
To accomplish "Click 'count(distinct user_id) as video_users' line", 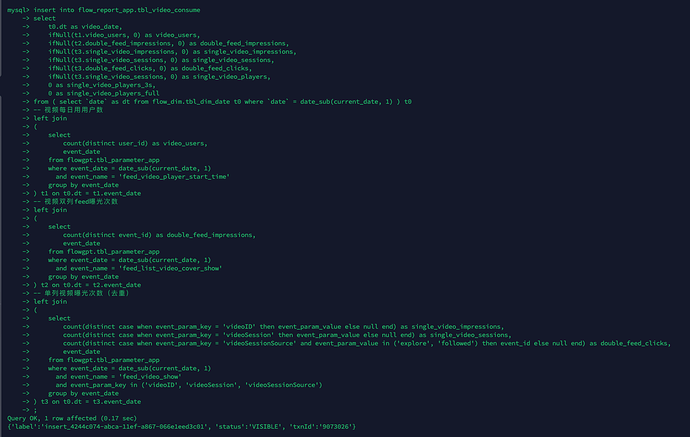I will click(135, 143).
